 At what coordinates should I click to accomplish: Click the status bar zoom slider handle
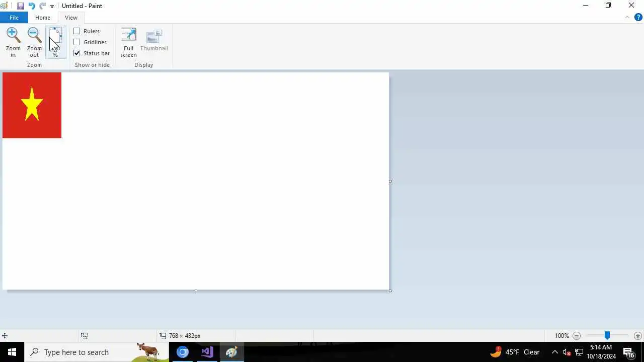[607, 335]
